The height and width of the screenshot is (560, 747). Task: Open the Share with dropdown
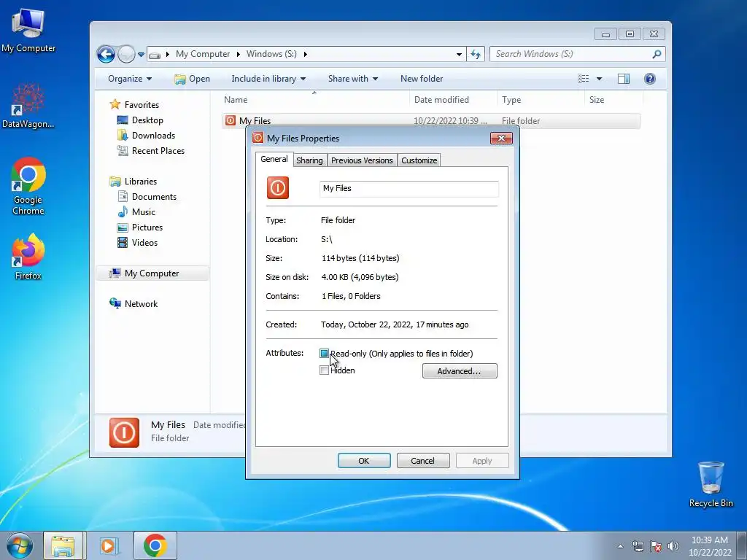tap(352, 79)
